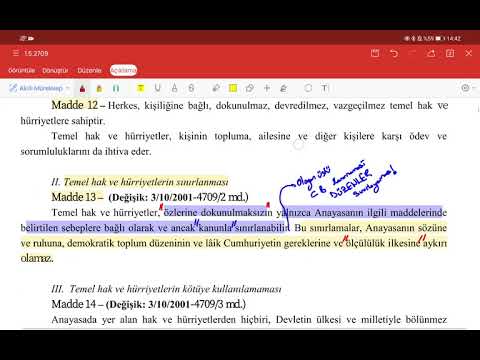Select the Açıklama tab
Screen dimensions: 480x360
(x=123, y=70)
